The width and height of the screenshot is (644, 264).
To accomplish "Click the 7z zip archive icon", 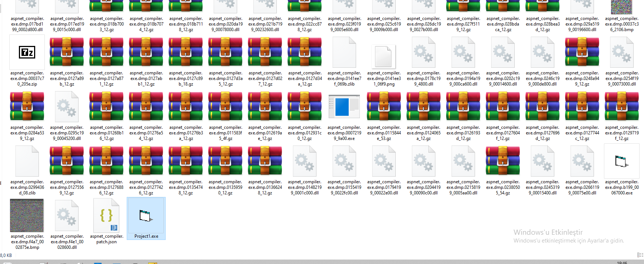I will coord(27,53).
